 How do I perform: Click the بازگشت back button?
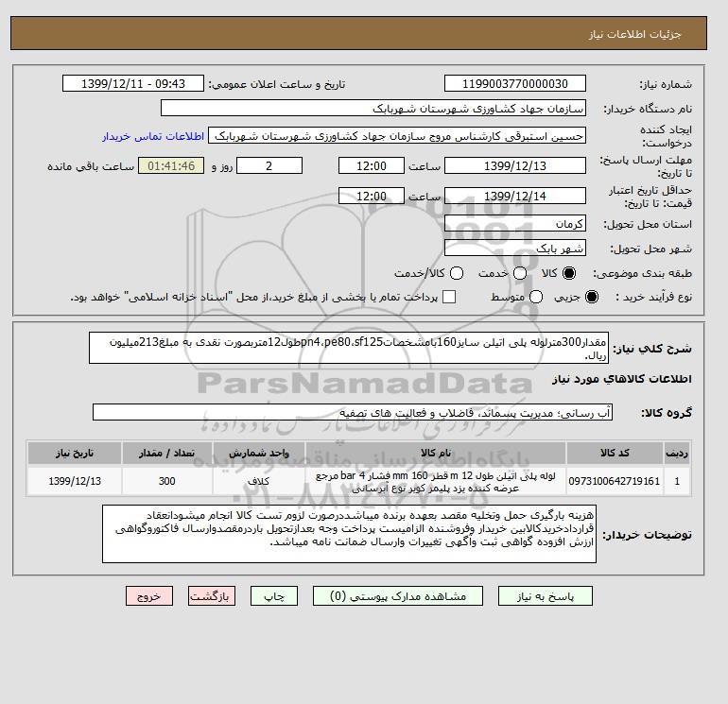point(212,596)
